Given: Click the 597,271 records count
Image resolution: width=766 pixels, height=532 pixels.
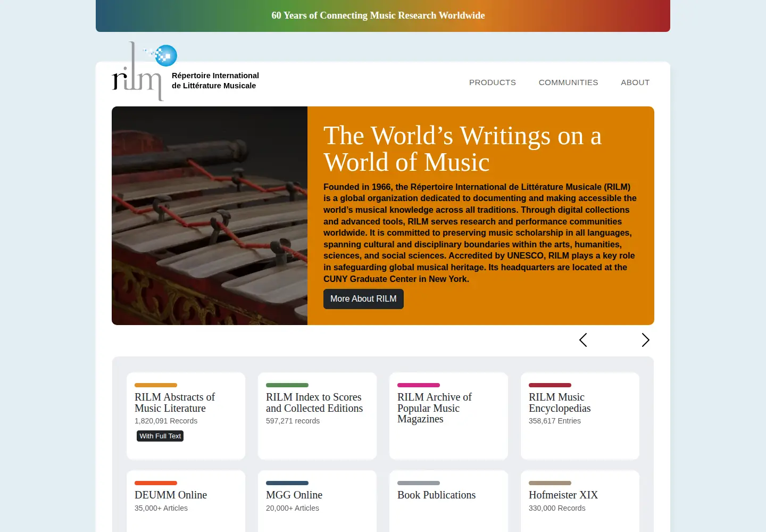Looking at the screenshot, I should coord(293,421).
